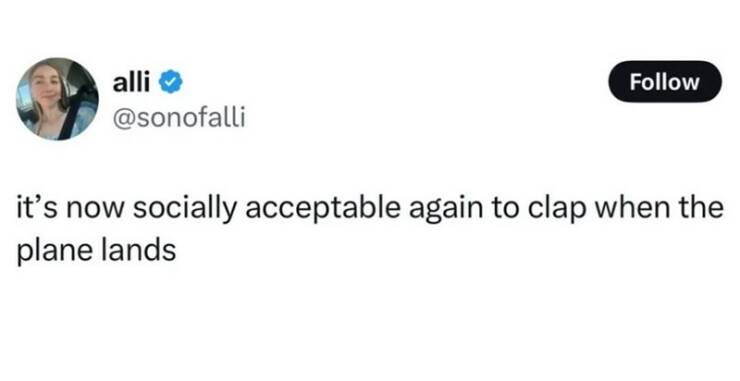Visit the @sonofalli handle link

[178, 117]
